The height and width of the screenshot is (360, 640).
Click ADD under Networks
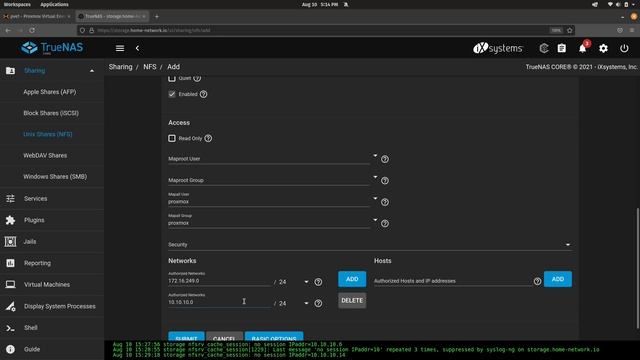(352, 279)
